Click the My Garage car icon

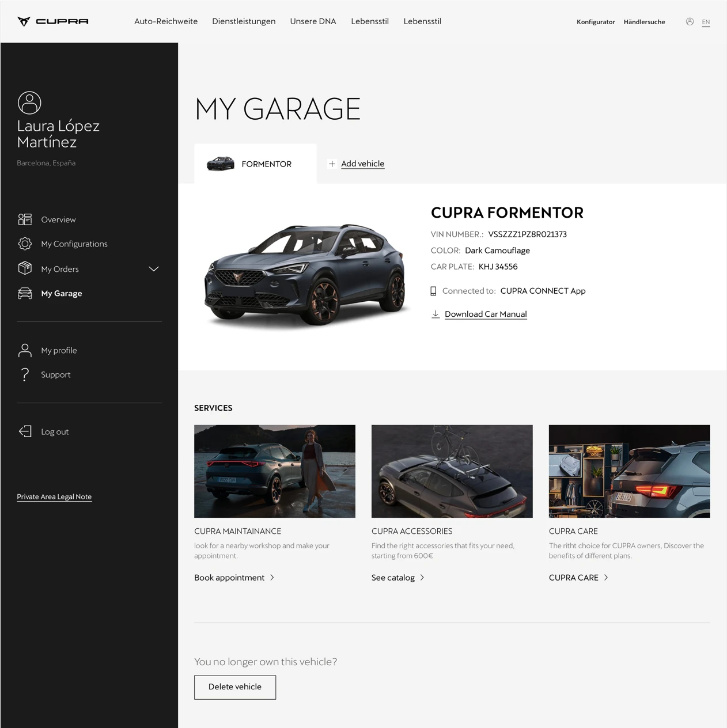(x=25, y=293)
